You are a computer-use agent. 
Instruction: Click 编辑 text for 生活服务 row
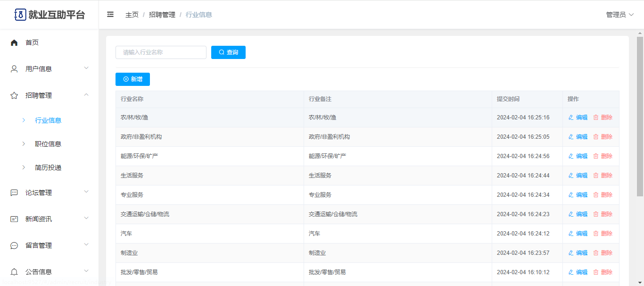(582, 176)
